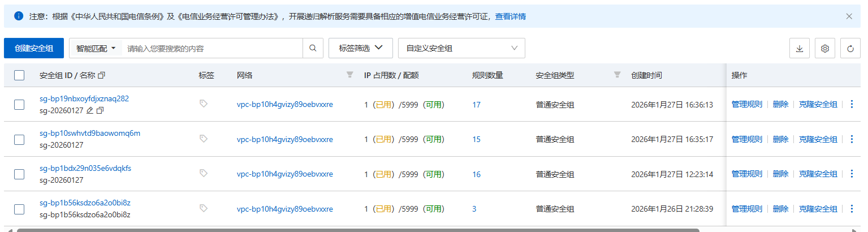Open the 标签筛选 dropdown
The width and height of the screenshot is (868, 232).
361,48
